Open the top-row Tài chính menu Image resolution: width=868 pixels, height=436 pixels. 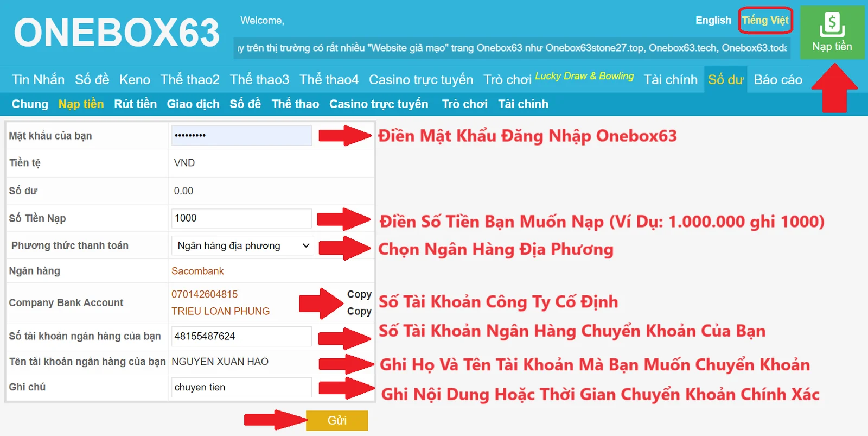pyautogui.click(x=671, y=79)
